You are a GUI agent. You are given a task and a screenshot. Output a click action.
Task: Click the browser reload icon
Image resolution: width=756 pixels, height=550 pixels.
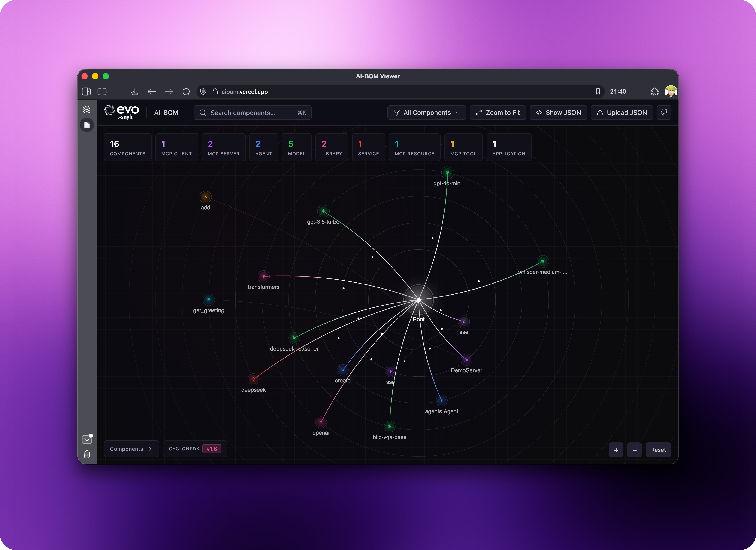coord(186,91)
